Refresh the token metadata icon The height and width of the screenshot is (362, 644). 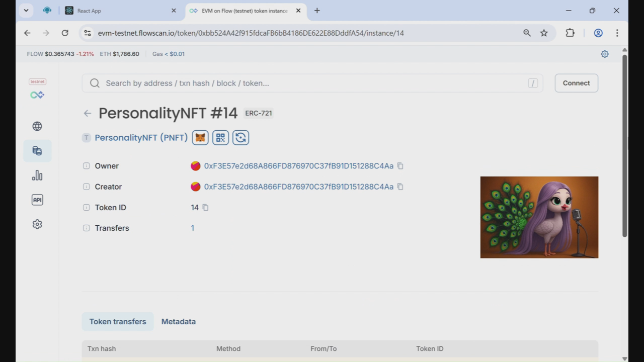point(240,137)
